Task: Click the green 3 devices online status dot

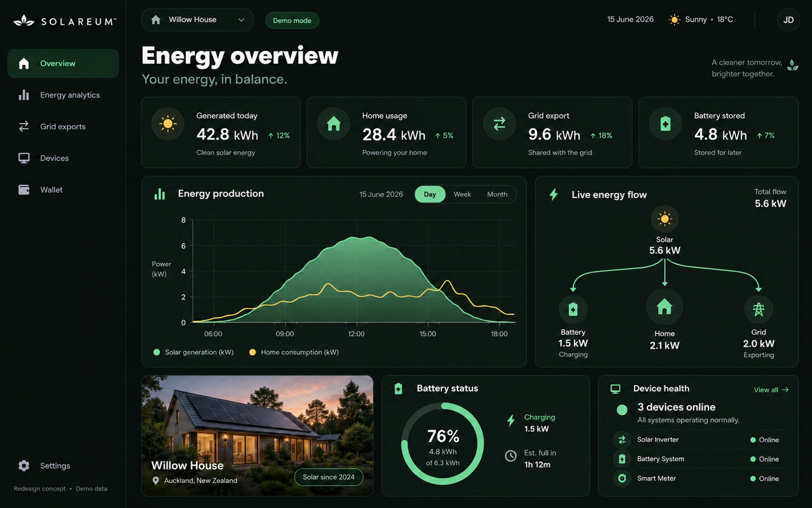Action: (x=622, y=410)
